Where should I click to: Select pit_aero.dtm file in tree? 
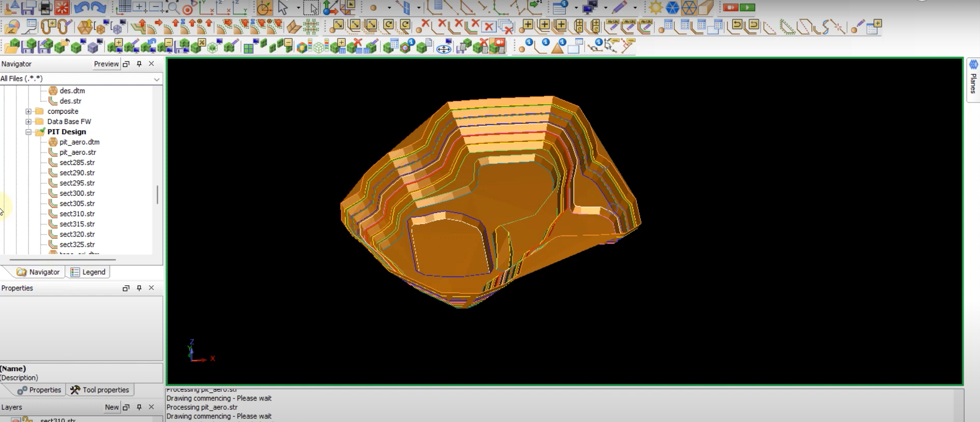tap(79, 142)
